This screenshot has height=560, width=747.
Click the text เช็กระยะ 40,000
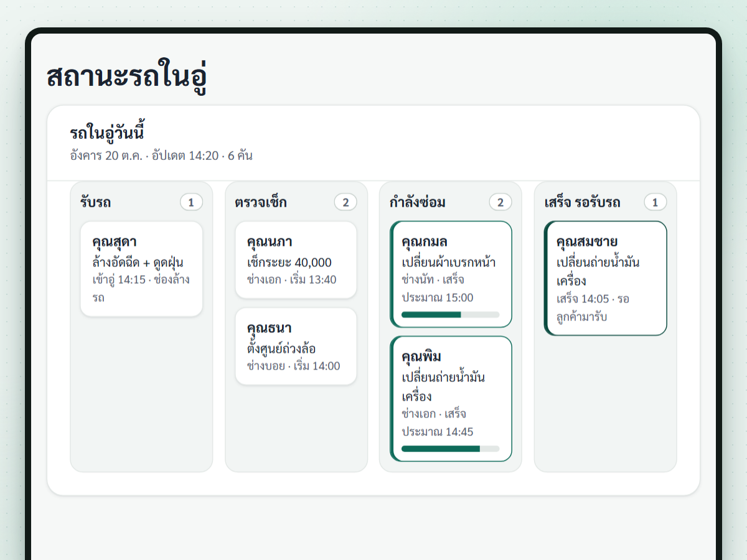289,263
